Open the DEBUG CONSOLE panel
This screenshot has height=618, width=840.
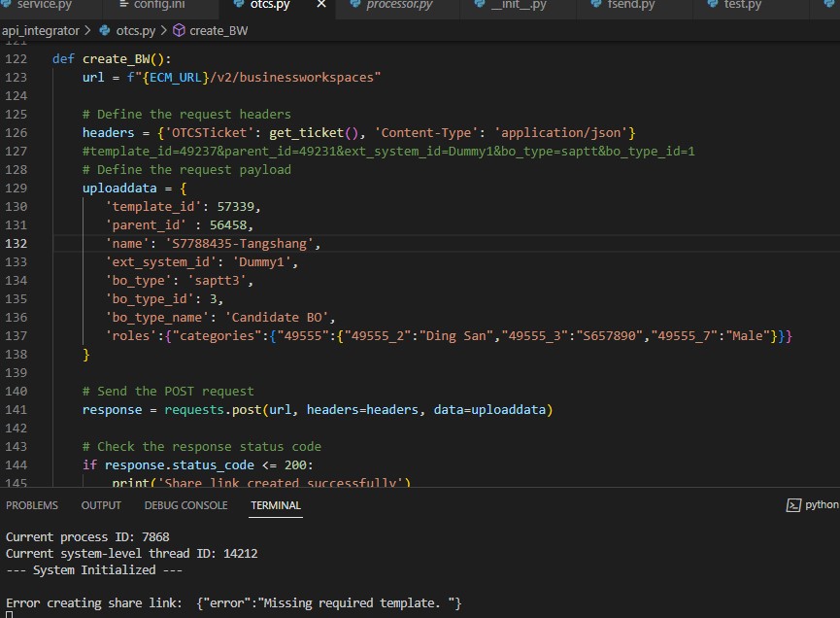coord(185,505)
